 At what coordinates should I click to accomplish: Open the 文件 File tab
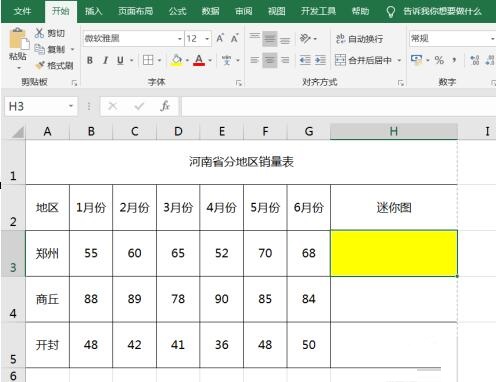(22, 11)
